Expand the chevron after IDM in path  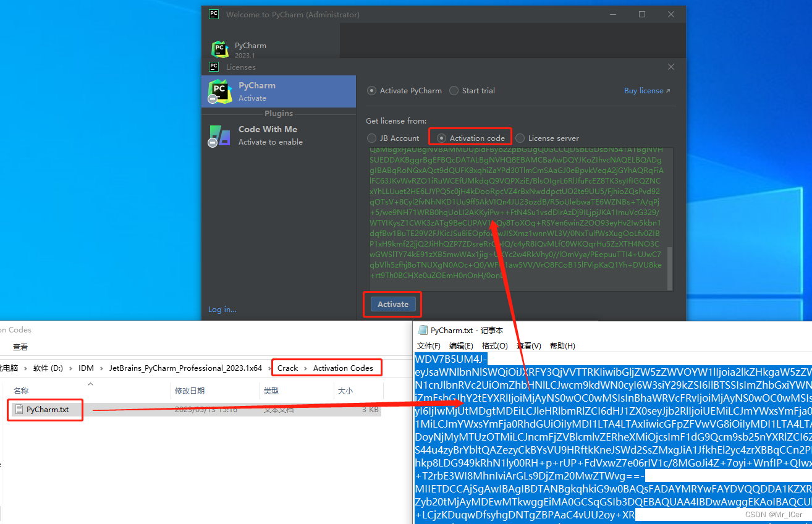[x=102, y=368]
